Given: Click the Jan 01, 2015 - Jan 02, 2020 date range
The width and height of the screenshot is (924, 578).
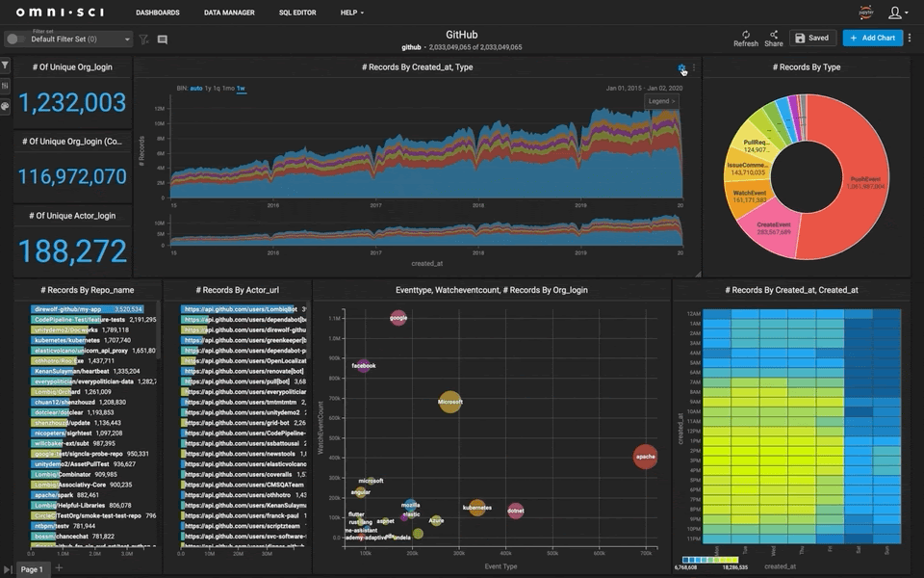Looking at the screenshot, I should click(x=644, y=88).
